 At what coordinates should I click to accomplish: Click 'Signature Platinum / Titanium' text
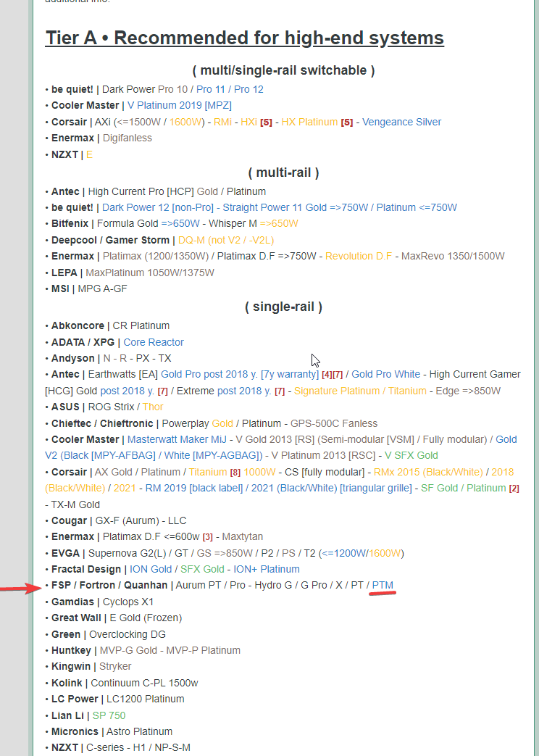[x=360, y=391]
